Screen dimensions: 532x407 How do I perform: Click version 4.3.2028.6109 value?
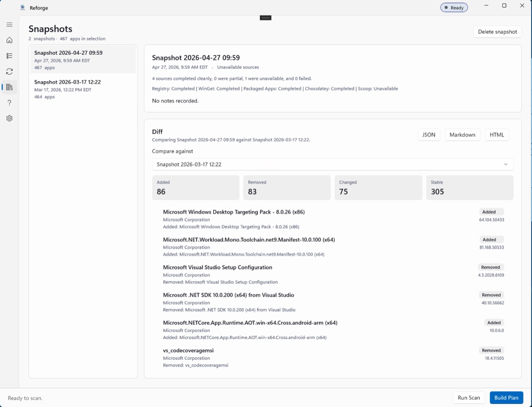491,275
